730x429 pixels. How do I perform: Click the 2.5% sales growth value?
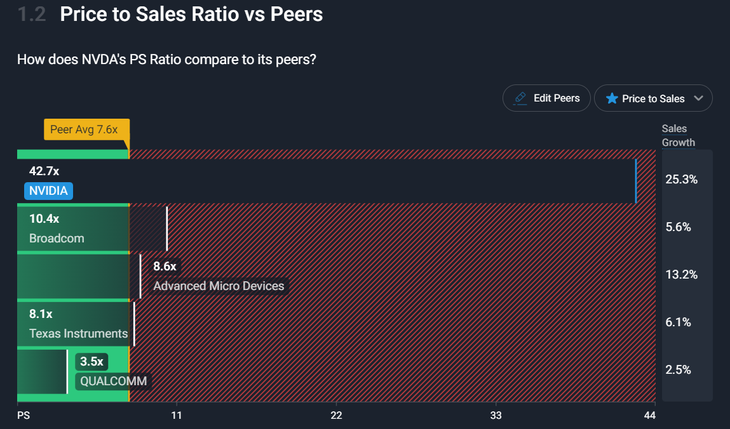tap(679, 370)
